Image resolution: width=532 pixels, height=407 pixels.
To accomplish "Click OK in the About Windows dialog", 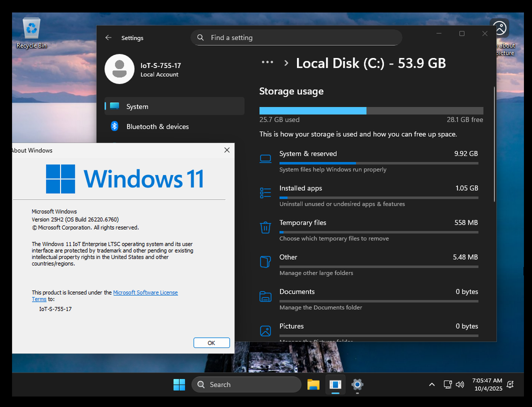I will click(x=212, y=343).
